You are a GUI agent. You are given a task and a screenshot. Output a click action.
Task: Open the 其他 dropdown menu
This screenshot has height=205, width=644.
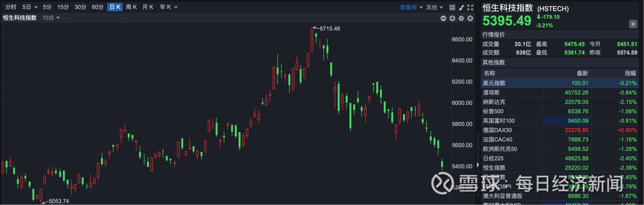(x=434, y=7)
